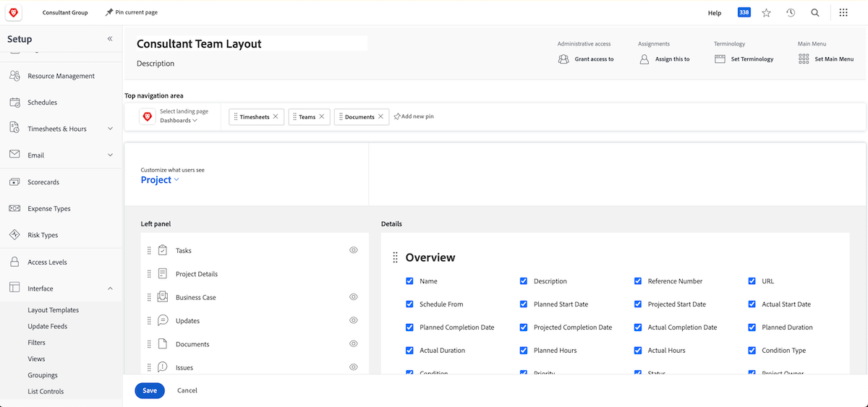Open Views in sidebar
Screen dimensions: 868x407
(36, 359)
